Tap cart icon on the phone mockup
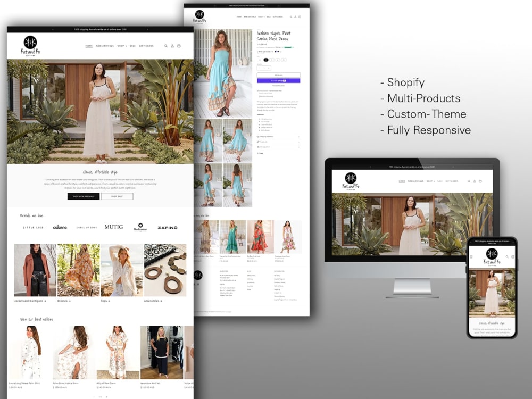The height and width of the screenshot is (399, 532). click(x=513, y=257)
